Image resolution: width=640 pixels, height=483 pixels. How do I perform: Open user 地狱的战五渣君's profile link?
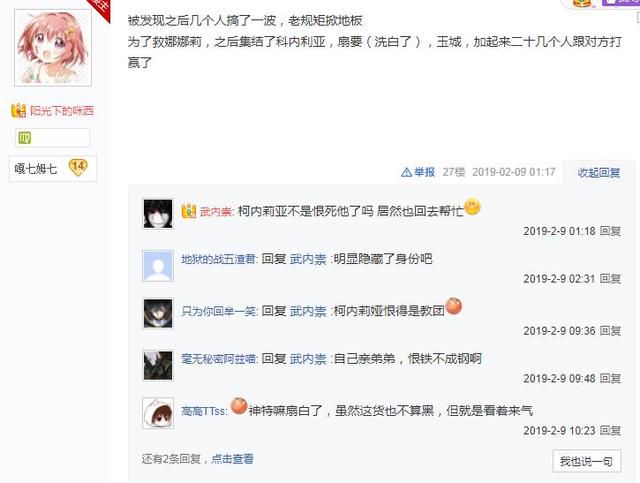pos(219,259)
